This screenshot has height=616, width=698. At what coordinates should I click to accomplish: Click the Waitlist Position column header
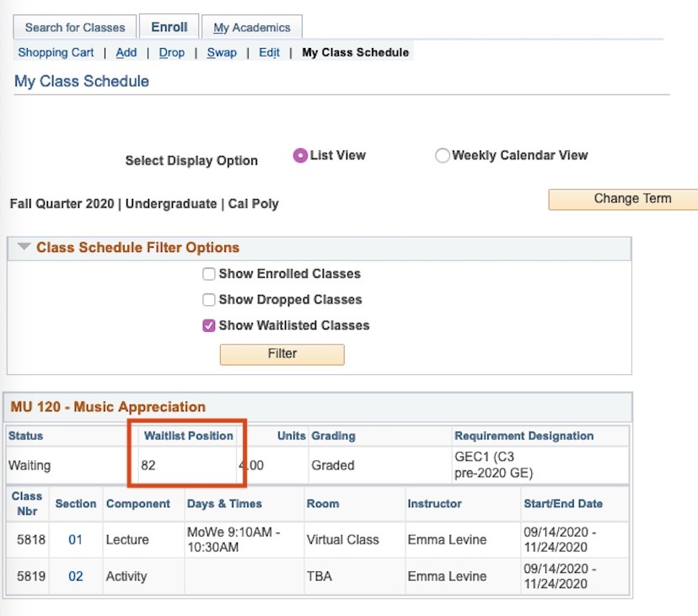click(x=188, y=436)
